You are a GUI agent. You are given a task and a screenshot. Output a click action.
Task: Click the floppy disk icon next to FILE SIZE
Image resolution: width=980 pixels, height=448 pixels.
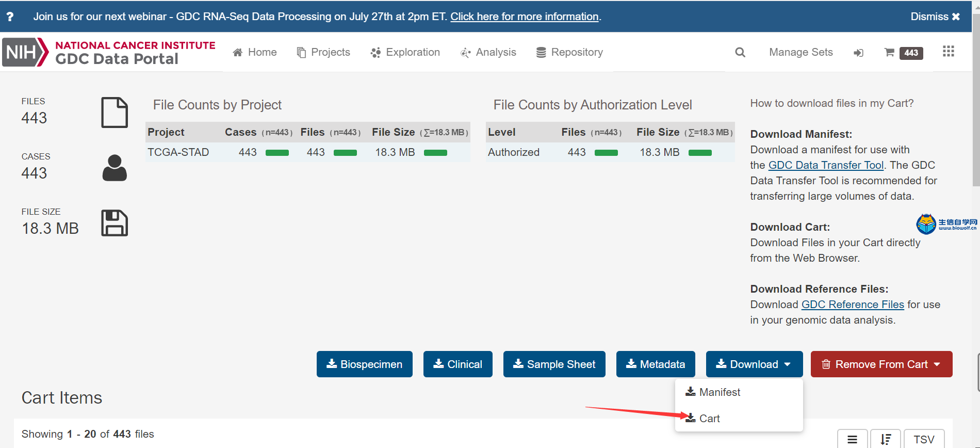click(115, 223)
